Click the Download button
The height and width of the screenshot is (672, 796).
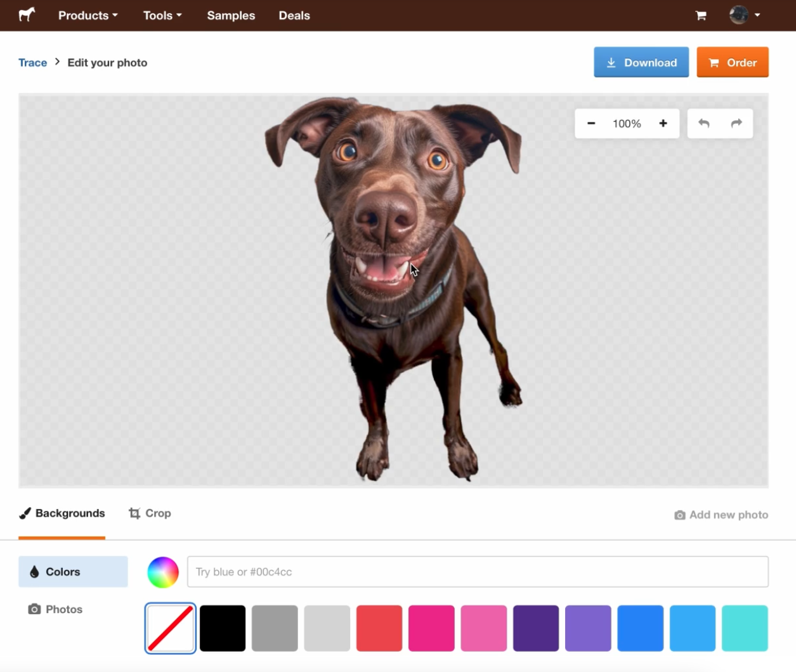641,62
